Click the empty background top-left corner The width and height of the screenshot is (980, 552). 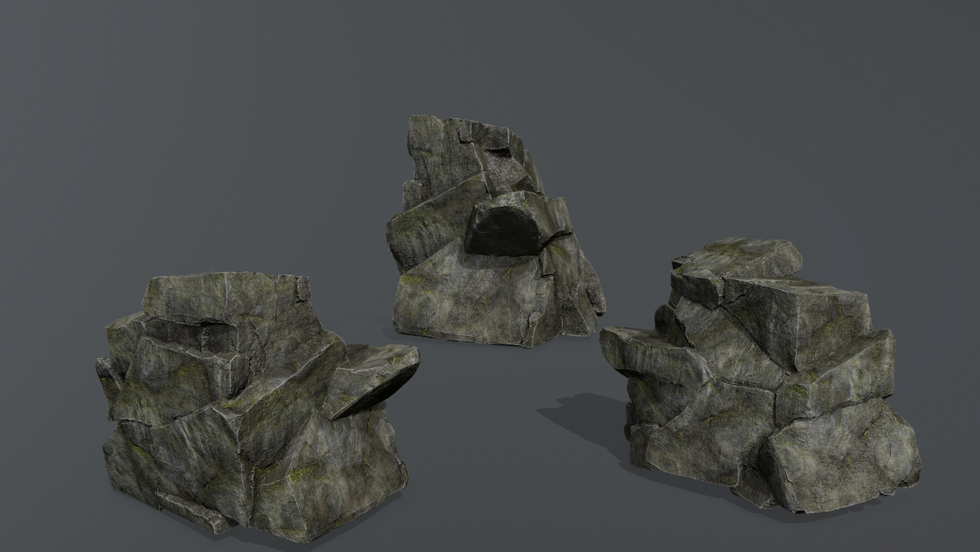33,27
